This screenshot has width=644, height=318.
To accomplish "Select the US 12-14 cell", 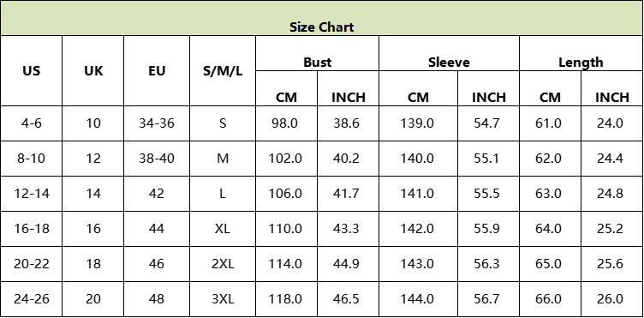I will 32,194.
